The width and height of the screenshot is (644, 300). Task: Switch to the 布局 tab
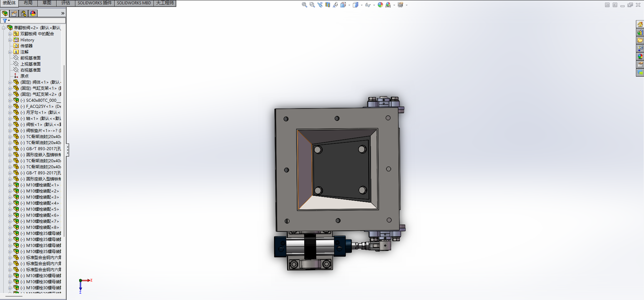[28, 3]
